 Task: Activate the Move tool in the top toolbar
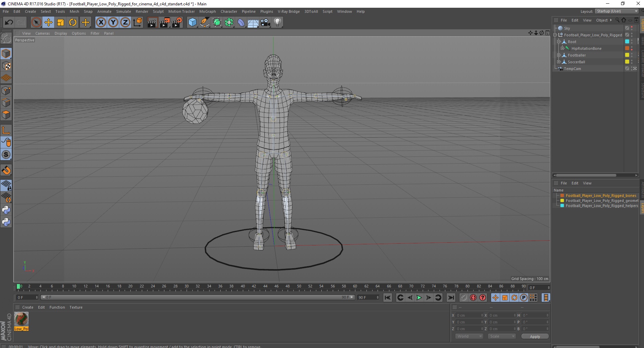pyautogui.click(x=49, y=23)
